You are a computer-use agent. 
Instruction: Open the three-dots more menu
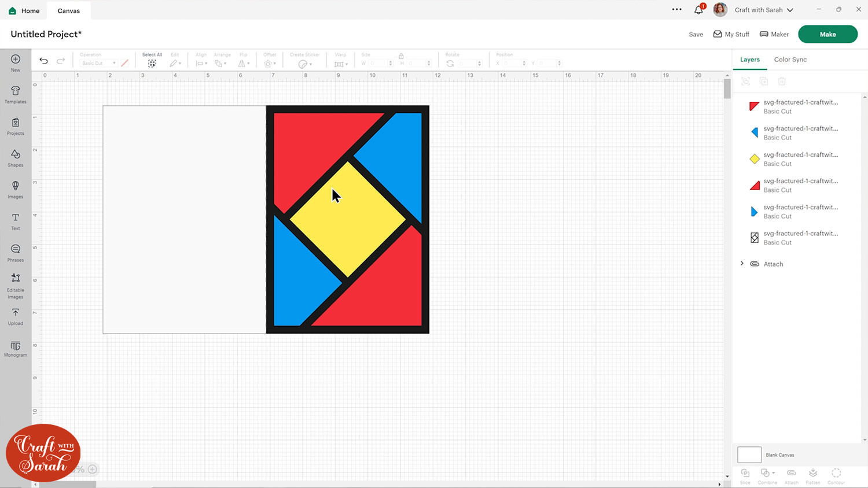[676, 9]
